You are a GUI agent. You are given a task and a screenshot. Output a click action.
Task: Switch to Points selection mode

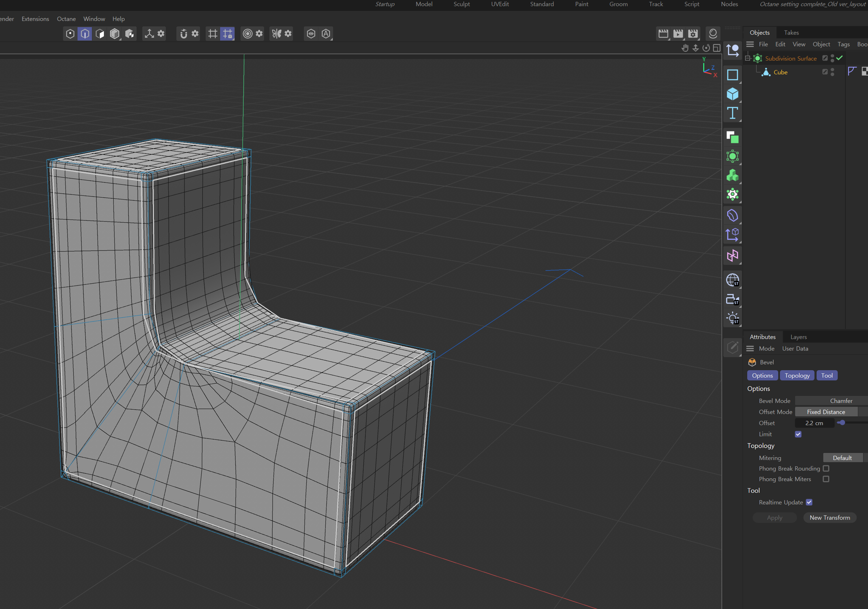tap(70, 34)
